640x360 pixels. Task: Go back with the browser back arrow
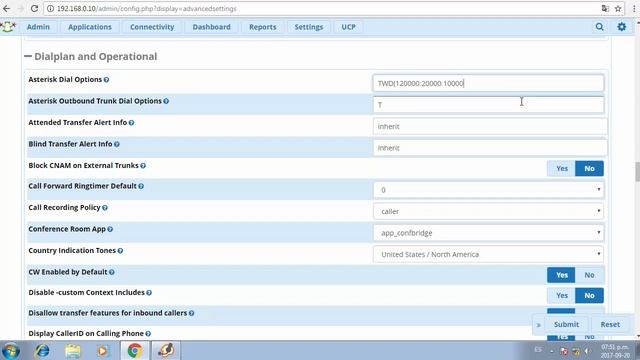(x=7, y=9)
